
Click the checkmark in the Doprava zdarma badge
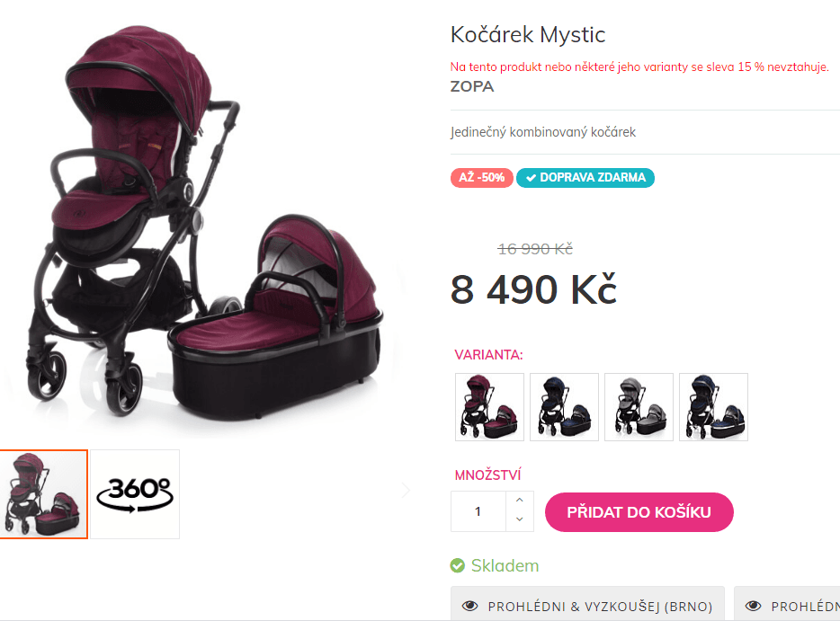pos(531,178)
